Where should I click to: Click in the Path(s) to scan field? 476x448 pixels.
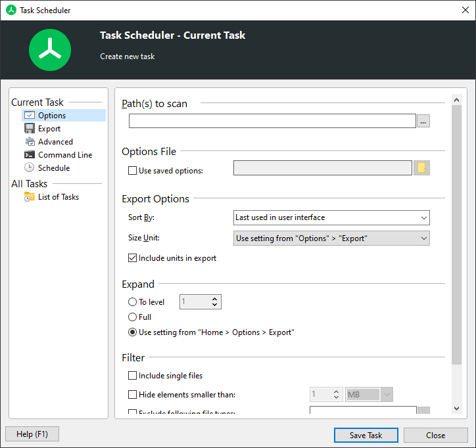coord(272,121)
